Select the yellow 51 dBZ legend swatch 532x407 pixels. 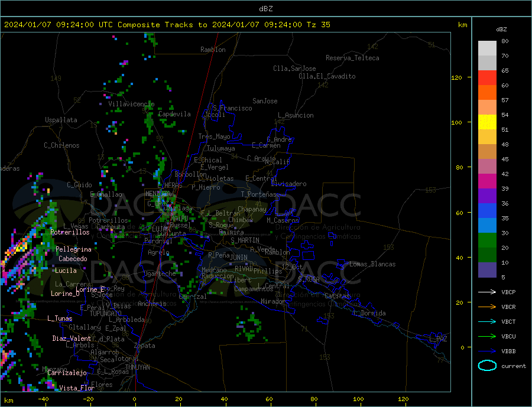pos(487,122)
